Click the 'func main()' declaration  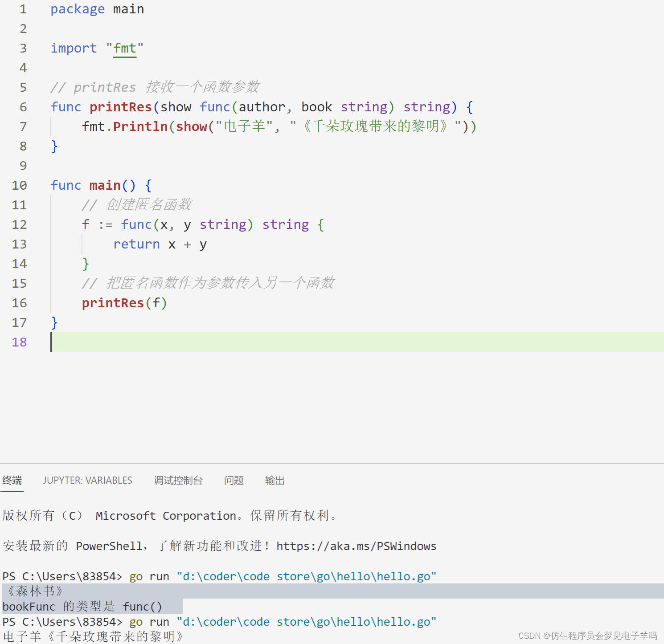(x=101, y=185)
